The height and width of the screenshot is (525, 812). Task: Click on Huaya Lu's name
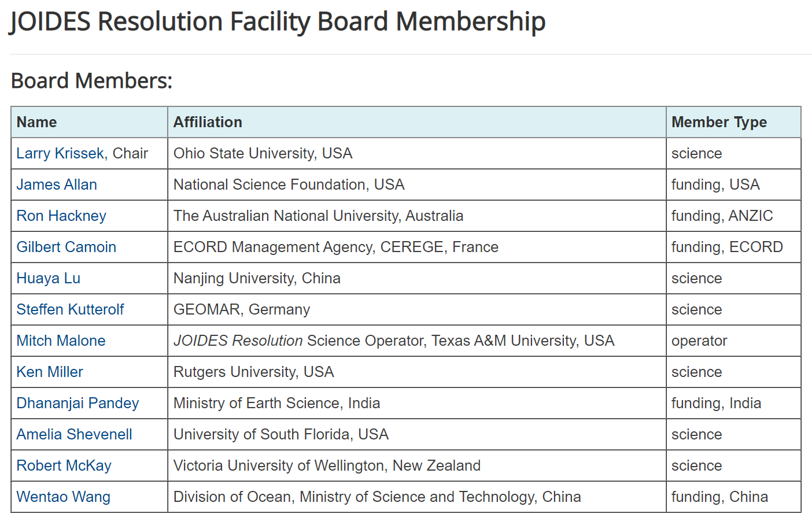point(48,278)
